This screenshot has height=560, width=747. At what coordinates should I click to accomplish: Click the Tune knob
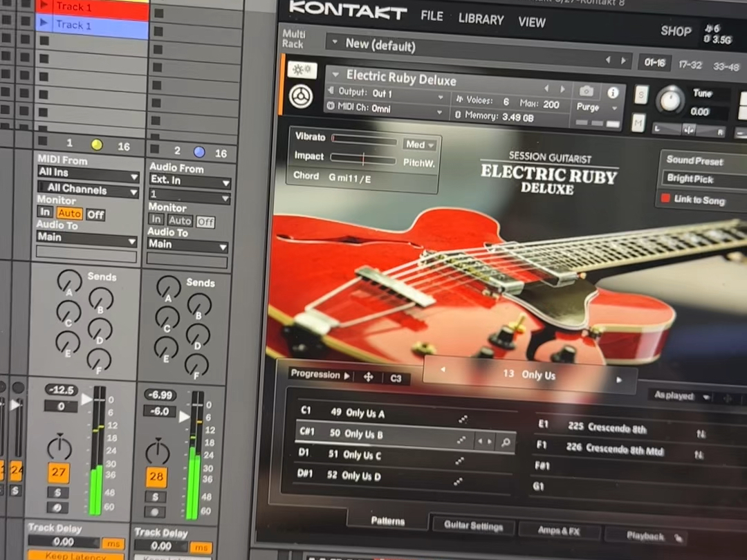[670, 100]
